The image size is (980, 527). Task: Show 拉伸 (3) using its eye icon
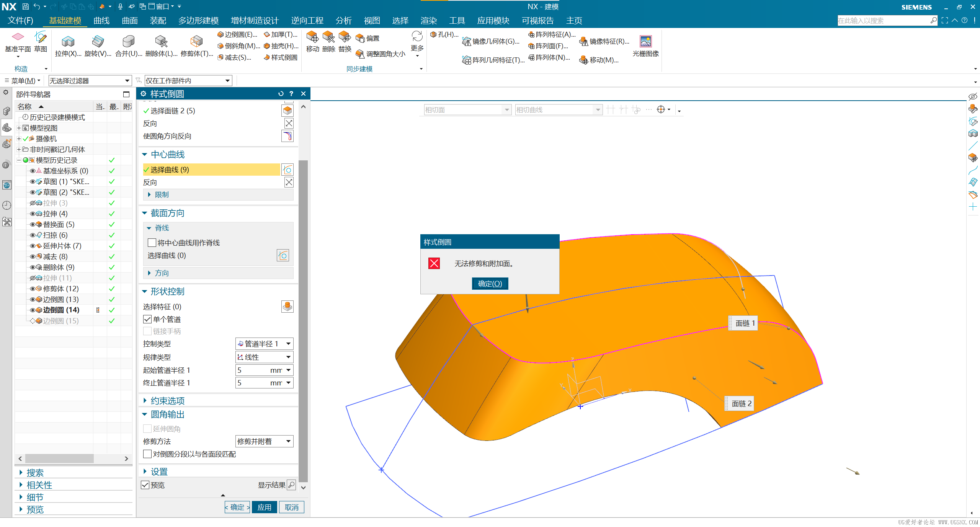tap(33, 203)
